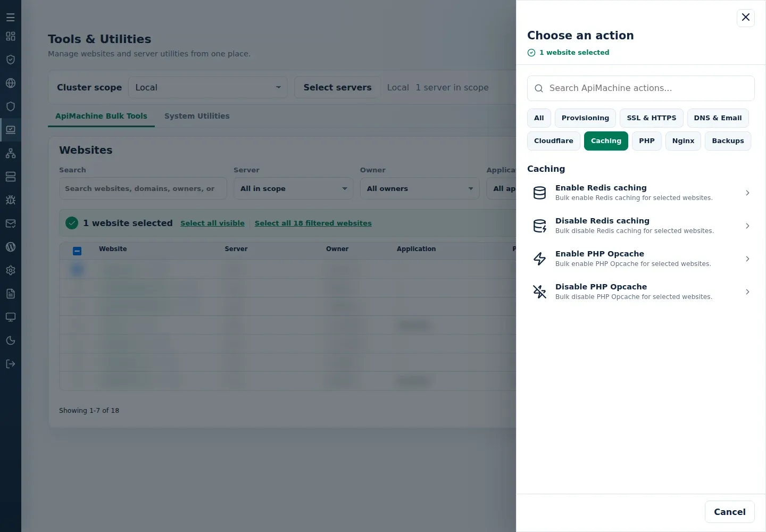
Task: Expand Enable Redis caching chevron arrow
Action: pyautogui.click(x=747, y=193)
